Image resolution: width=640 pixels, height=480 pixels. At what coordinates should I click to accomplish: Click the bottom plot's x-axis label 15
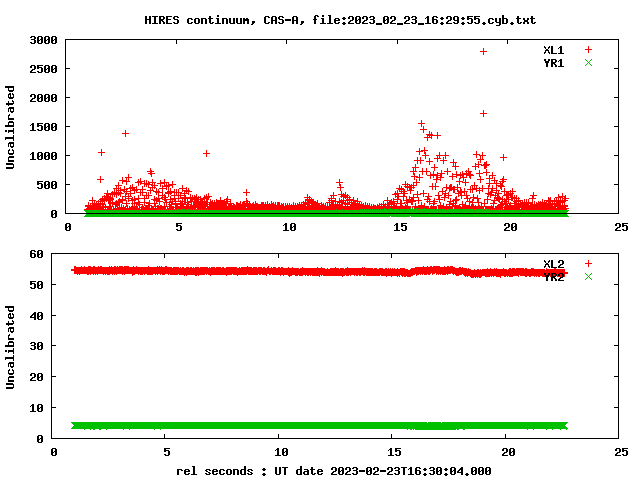pyautogui.click(x=394, y=452)
